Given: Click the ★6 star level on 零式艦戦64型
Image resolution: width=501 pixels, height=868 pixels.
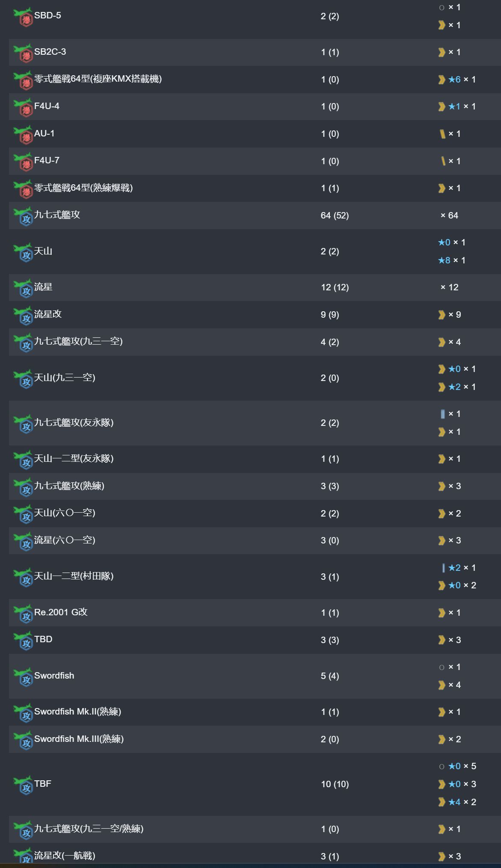Looking at the screenshot, I should pyautogui.click(x=454, y=80).
